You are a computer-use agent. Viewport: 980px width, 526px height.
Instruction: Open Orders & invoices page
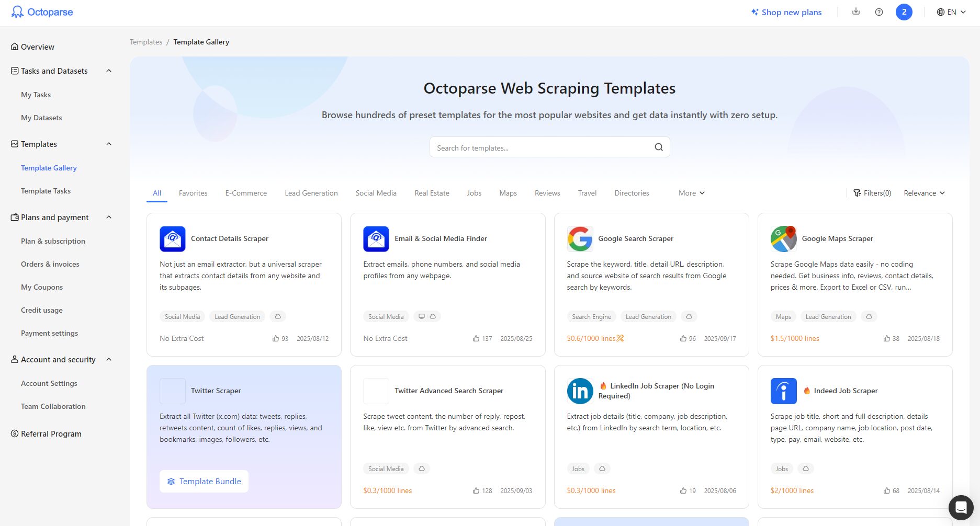pos(50,264)
